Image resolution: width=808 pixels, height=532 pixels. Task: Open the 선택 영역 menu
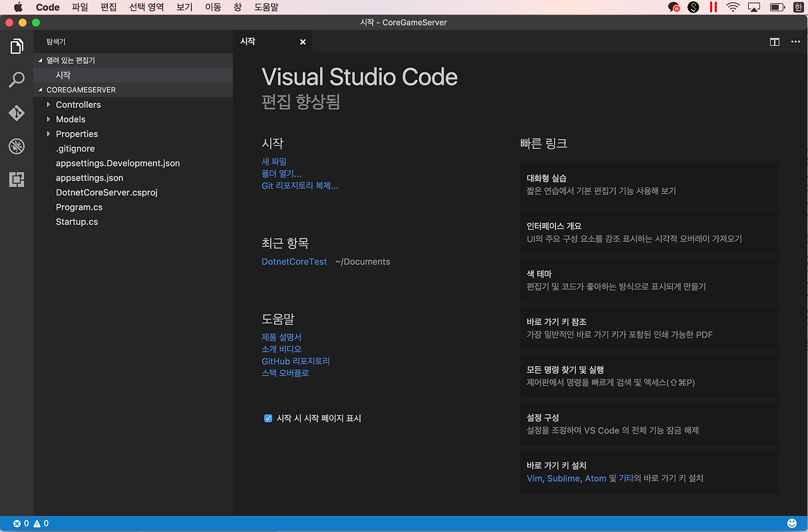click(x=146, y=7)
